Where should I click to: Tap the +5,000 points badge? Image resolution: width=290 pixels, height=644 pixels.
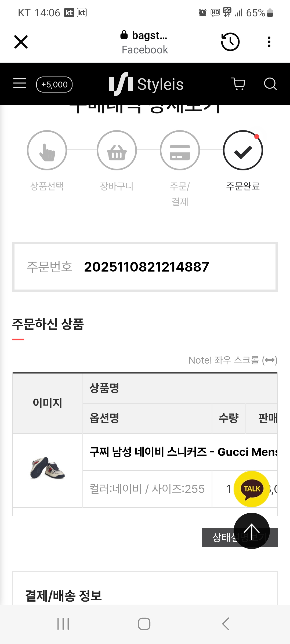[x=54, y=85]
